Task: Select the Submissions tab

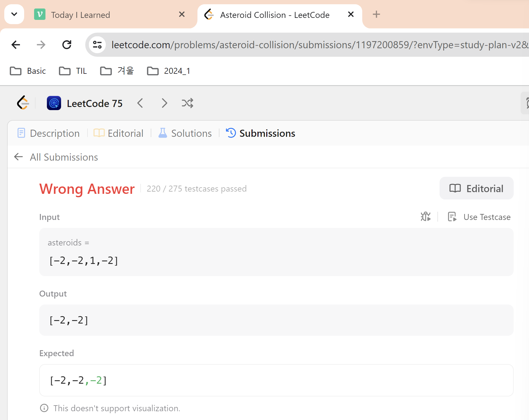Action: pyautogui.click(x=261, y=133)
